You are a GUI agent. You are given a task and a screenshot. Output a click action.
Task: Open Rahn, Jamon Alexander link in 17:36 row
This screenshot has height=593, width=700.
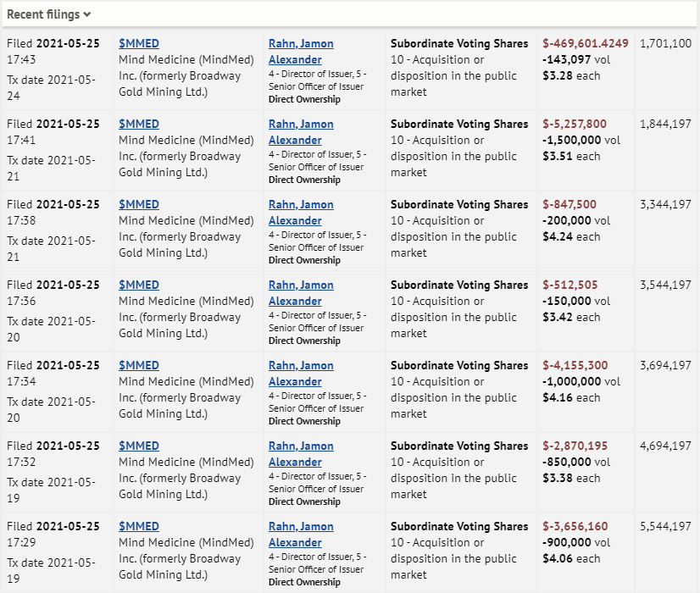[x=301, y=293]
